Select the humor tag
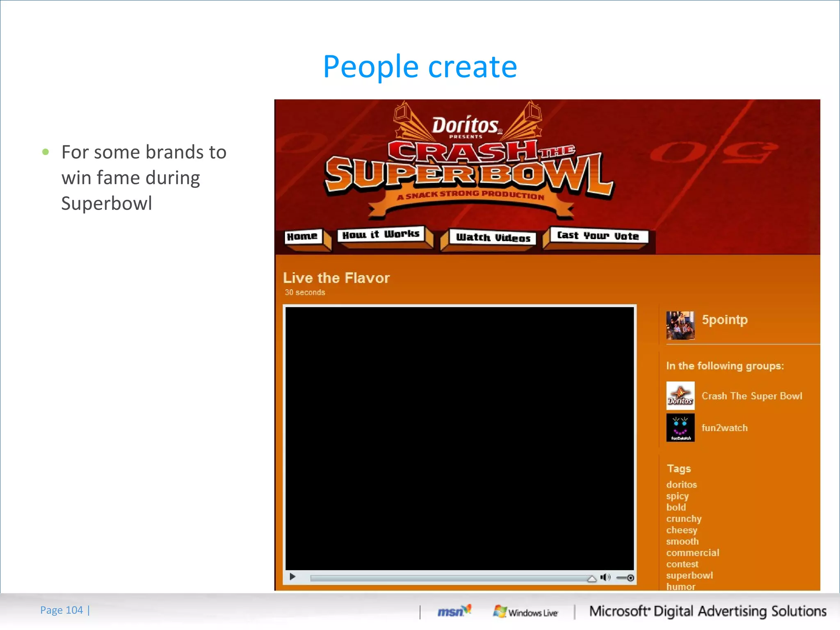 tap(681, 587)
